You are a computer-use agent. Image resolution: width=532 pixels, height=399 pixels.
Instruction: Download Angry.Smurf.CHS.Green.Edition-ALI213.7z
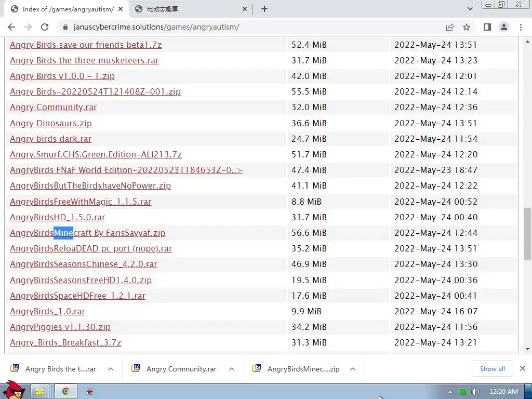coord(96,154)
